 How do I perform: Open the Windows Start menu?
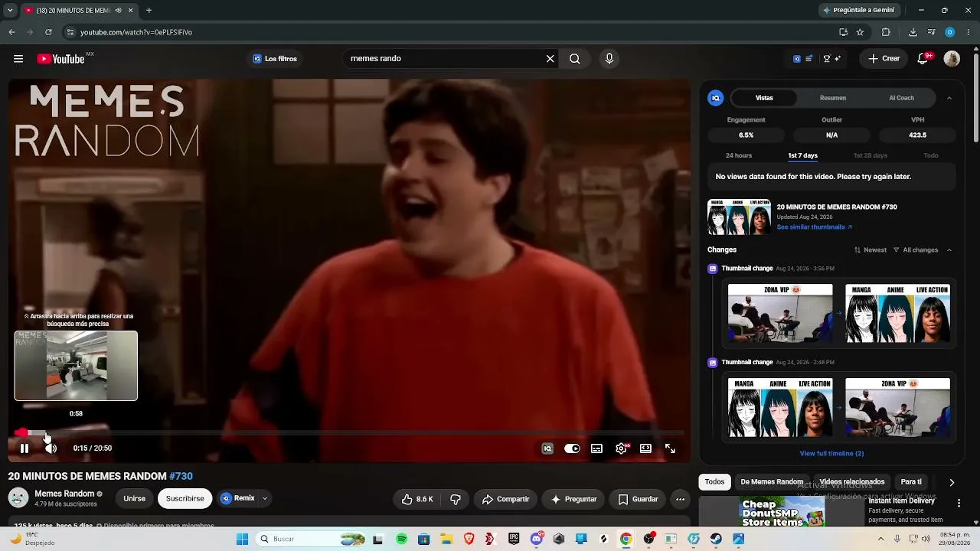click(x=243, y=539)
